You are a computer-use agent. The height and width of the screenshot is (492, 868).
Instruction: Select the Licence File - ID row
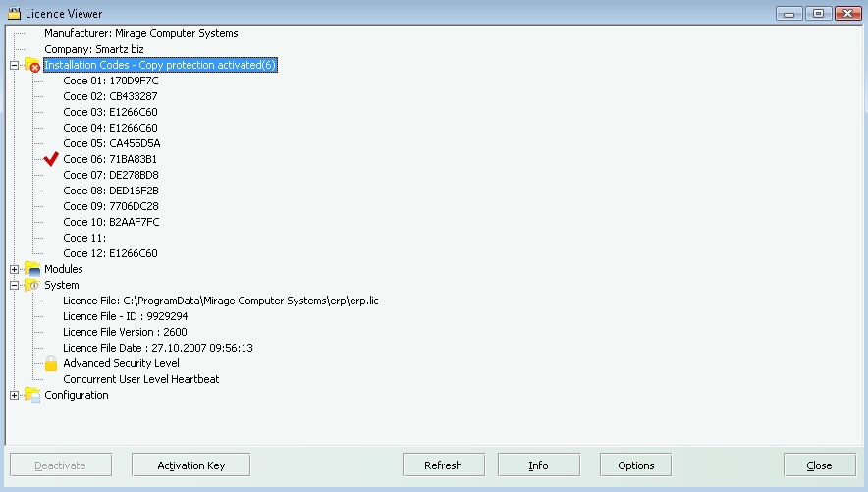click(125, 316)
